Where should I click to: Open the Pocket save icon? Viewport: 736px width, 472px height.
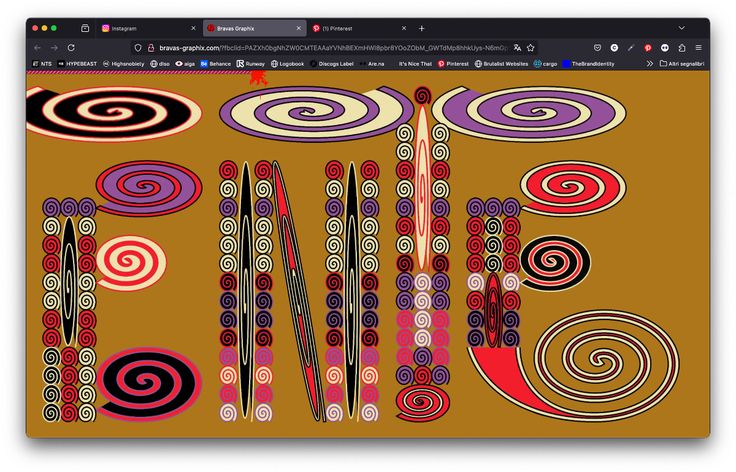[x=597, y=47]
